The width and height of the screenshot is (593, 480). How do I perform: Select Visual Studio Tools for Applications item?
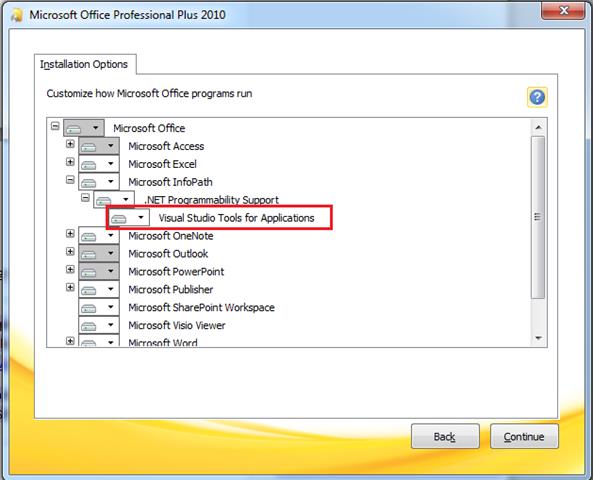[x=236, y=218]
